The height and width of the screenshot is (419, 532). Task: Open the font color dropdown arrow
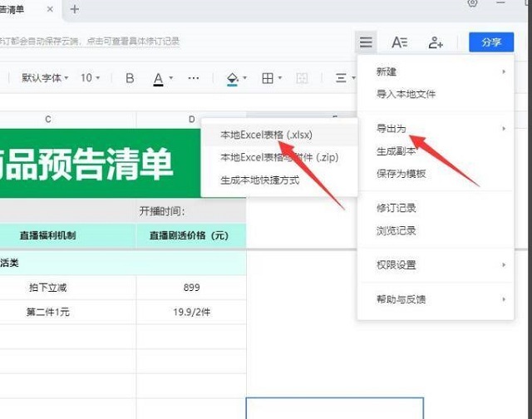pyautogui.click(x=171, y=78)
